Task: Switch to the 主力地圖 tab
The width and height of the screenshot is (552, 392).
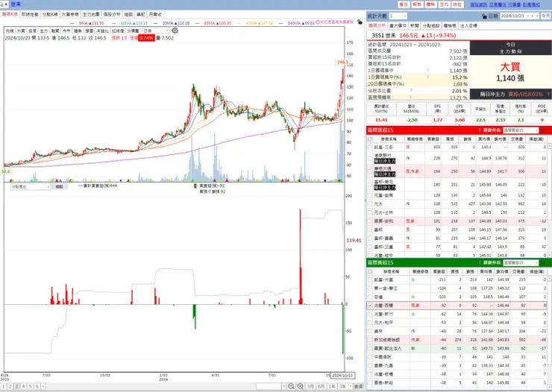Action: point(91,14)
